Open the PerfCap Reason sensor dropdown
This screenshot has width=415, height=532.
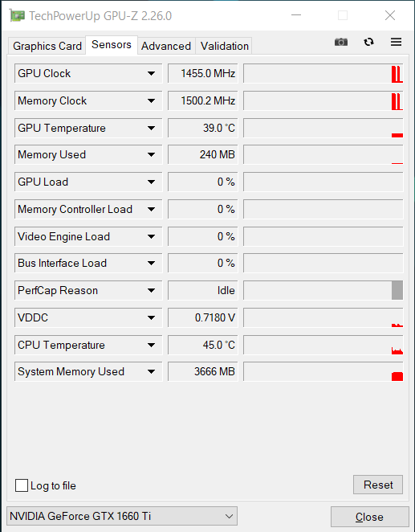tap(151, 290)
